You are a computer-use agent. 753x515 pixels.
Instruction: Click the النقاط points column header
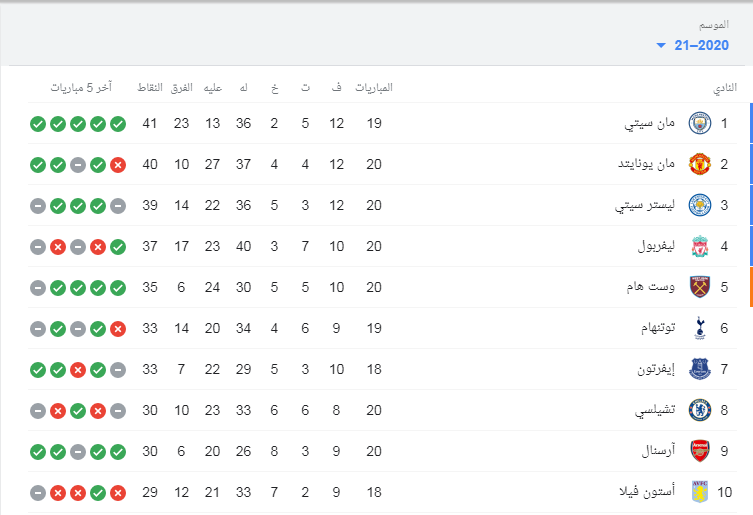pyautogui.click(x=150, y=87)
